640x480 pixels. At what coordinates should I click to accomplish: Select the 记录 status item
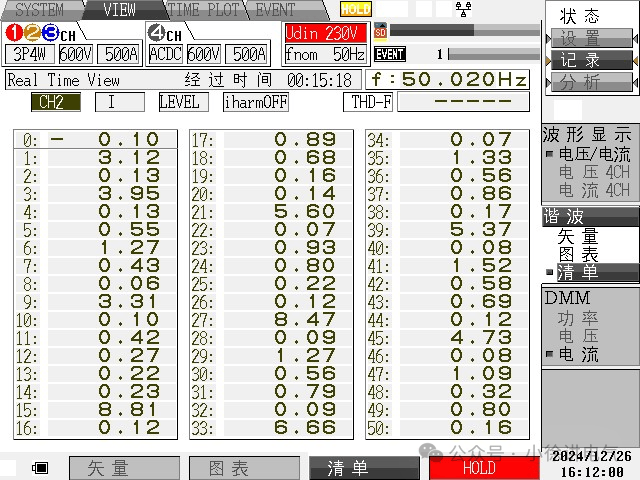coord(591,60)
